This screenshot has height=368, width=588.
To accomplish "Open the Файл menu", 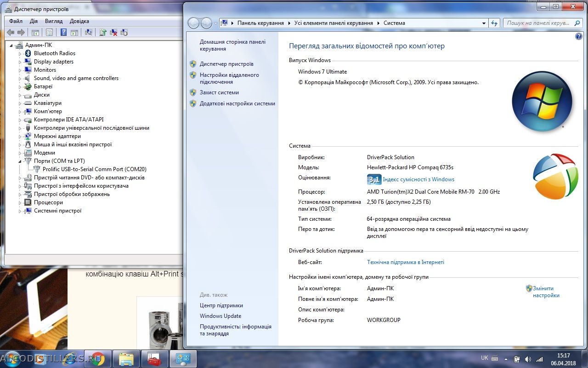I will (16, 21).
